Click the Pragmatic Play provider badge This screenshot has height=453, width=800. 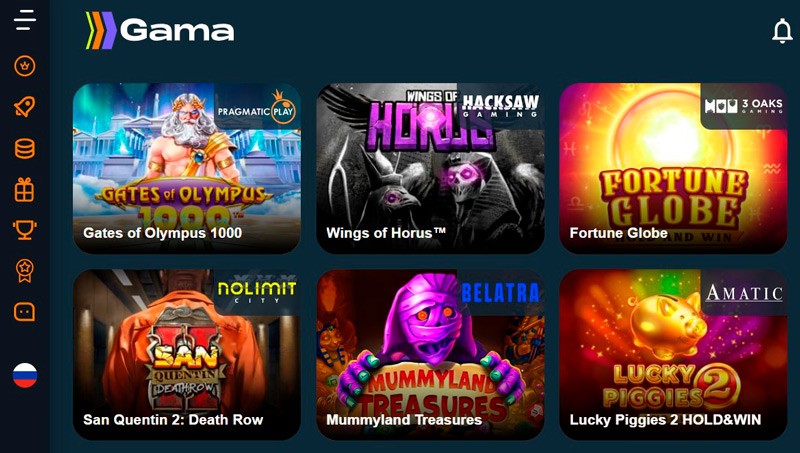pyautogui.click(x=257, y=109)
